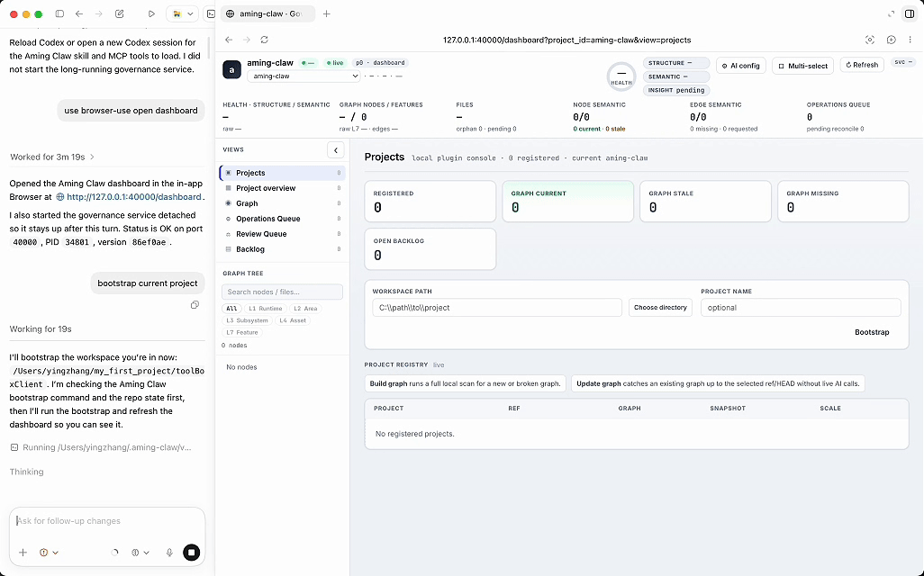924x576 pixels.
Task: Click the browser address bar URL
Action: (566, 40)
